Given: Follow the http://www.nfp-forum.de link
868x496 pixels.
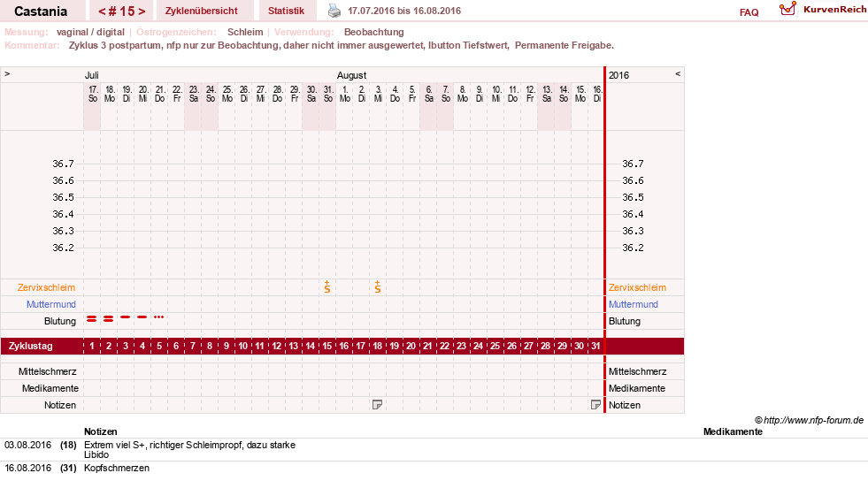Looking at the screenshot, I should coord(813,420).
